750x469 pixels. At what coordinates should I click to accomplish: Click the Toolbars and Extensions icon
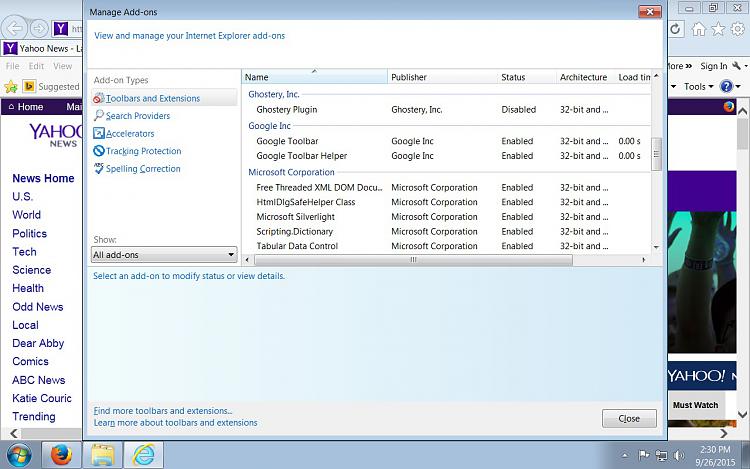pyautogui.click(x=99, y=98)
